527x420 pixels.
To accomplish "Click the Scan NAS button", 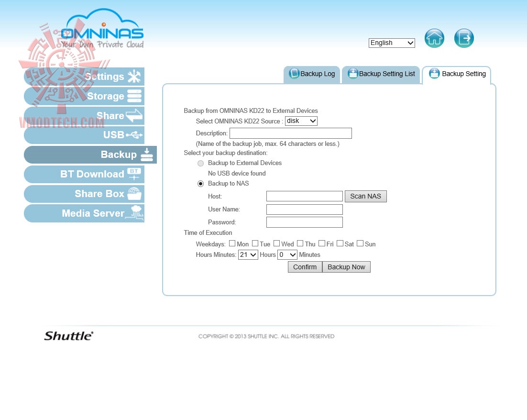I will 366,197.
